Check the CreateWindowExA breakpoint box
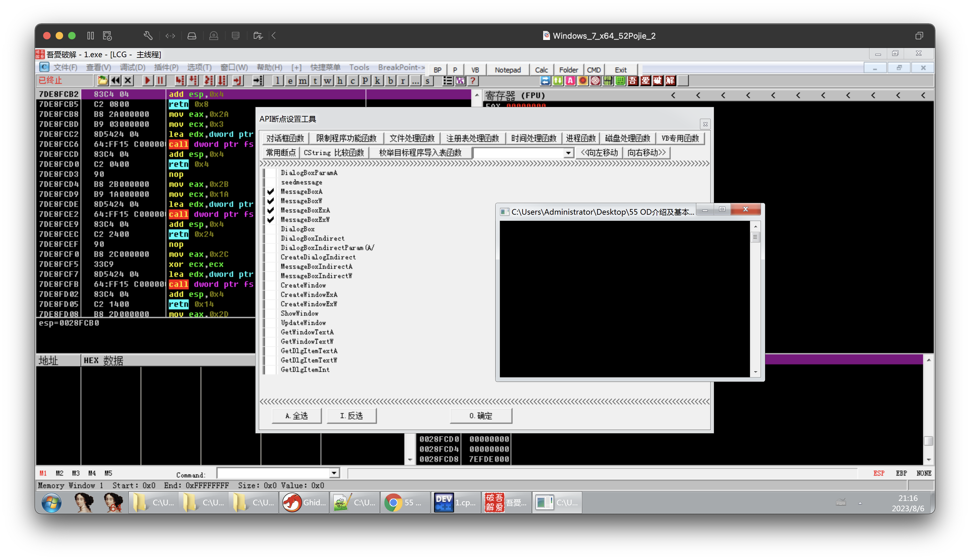The image size is (970, 560). pyautogui.click(x=271, y=295)
